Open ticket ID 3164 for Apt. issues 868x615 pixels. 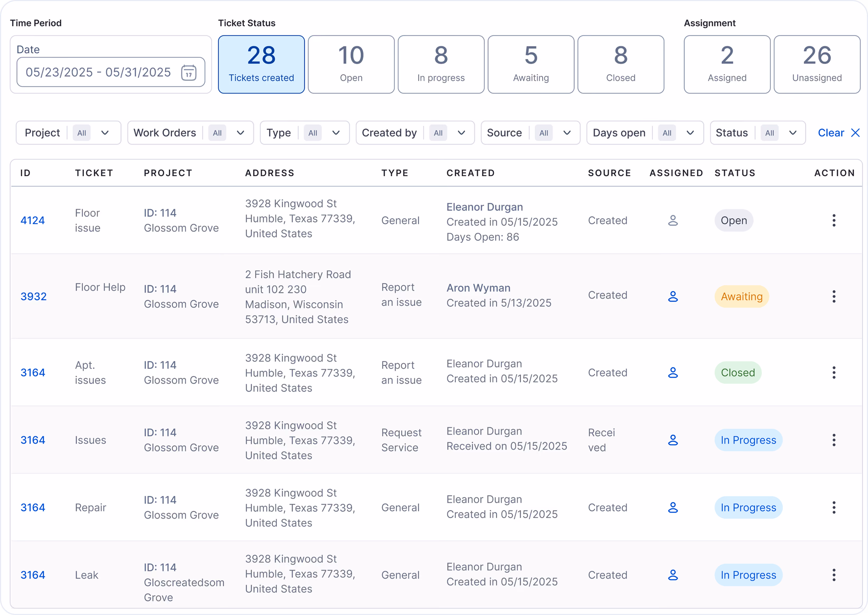tap(33, 373)
